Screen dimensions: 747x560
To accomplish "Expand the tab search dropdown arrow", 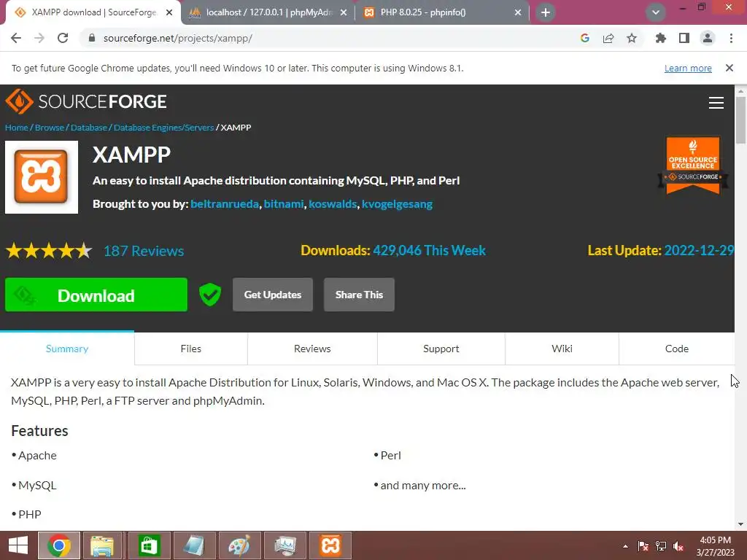I will point(656,12).
